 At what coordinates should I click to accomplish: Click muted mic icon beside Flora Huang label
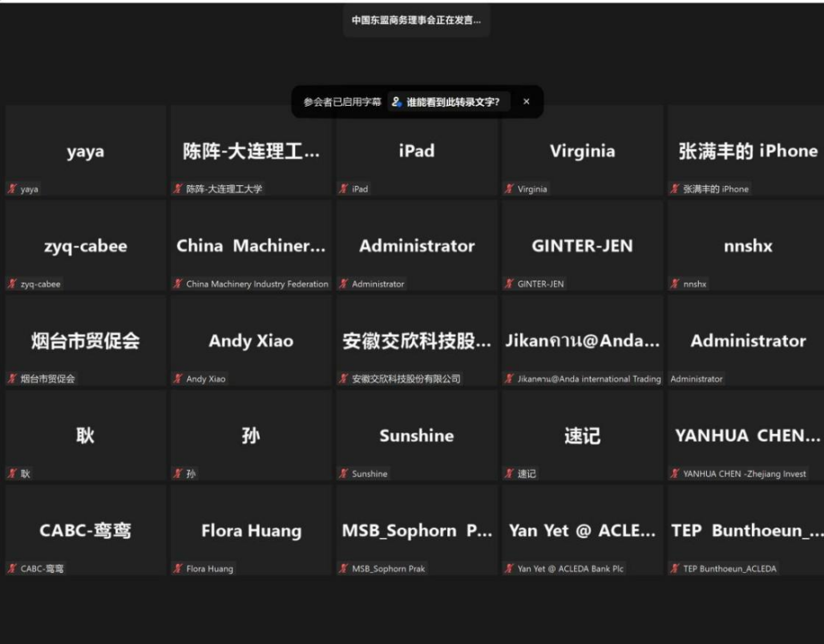pyautogui.click(x=178, y=569)
